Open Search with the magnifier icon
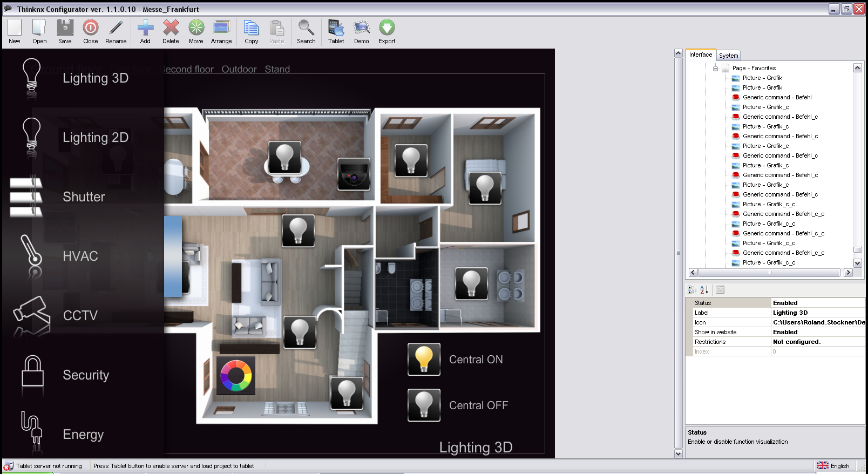This screenshot has height=474, width=868. [x=306, y=31]
